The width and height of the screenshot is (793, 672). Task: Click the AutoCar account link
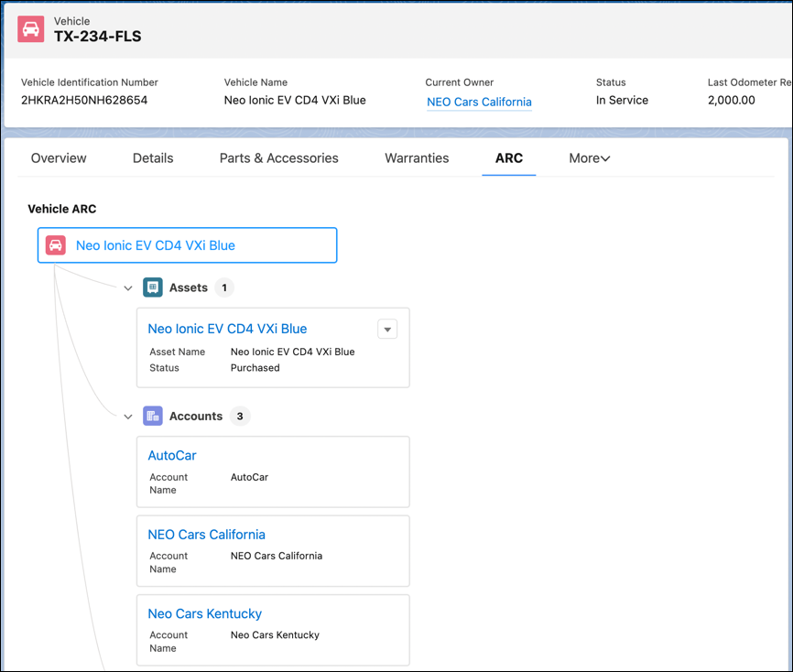[x=171, y=455]
